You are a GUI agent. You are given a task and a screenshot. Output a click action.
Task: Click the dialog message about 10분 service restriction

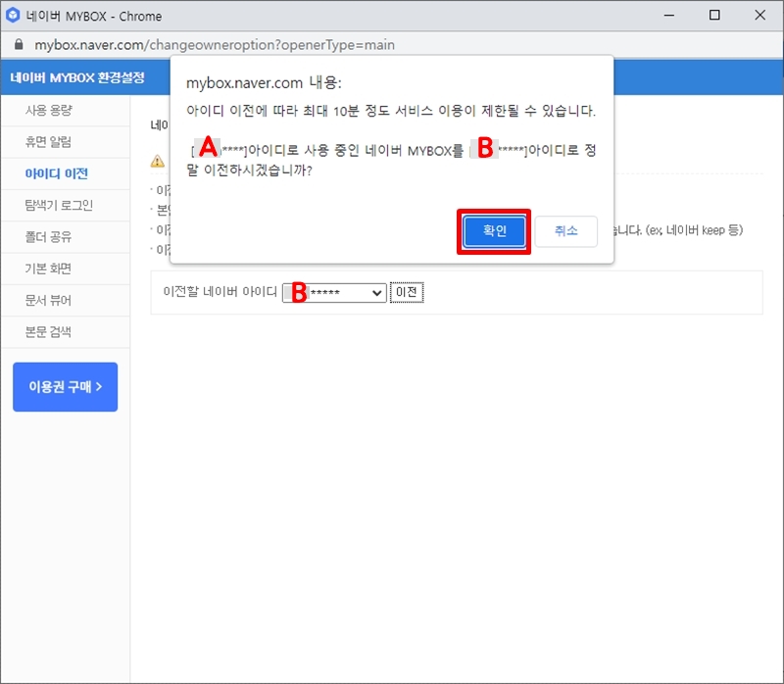[391, 111]
